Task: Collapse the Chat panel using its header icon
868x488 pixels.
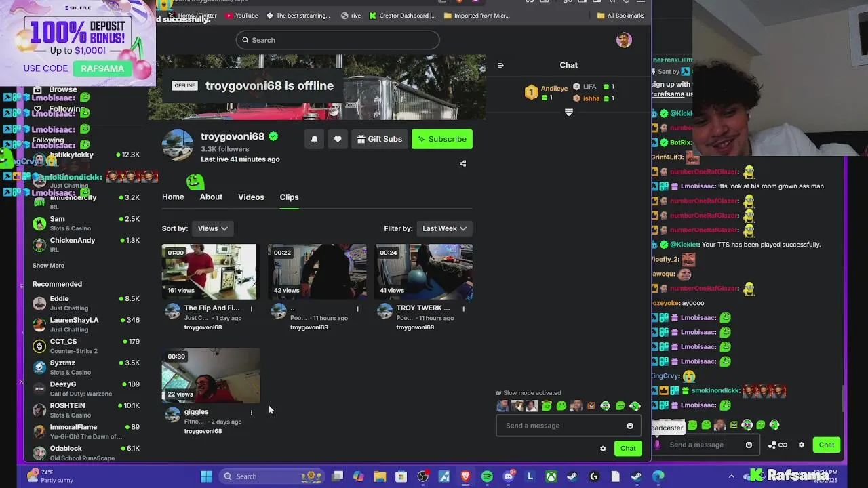Action: [x=500, y=65]
